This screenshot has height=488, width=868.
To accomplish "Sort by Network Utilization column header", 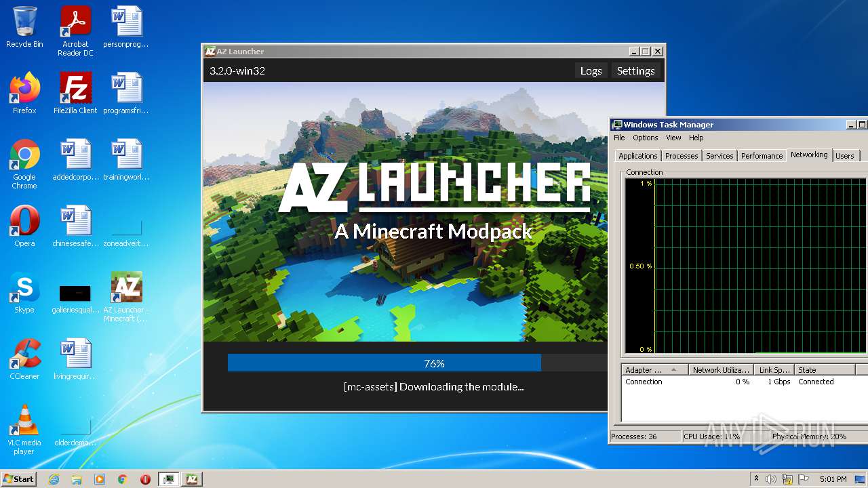I will [721, 370].
